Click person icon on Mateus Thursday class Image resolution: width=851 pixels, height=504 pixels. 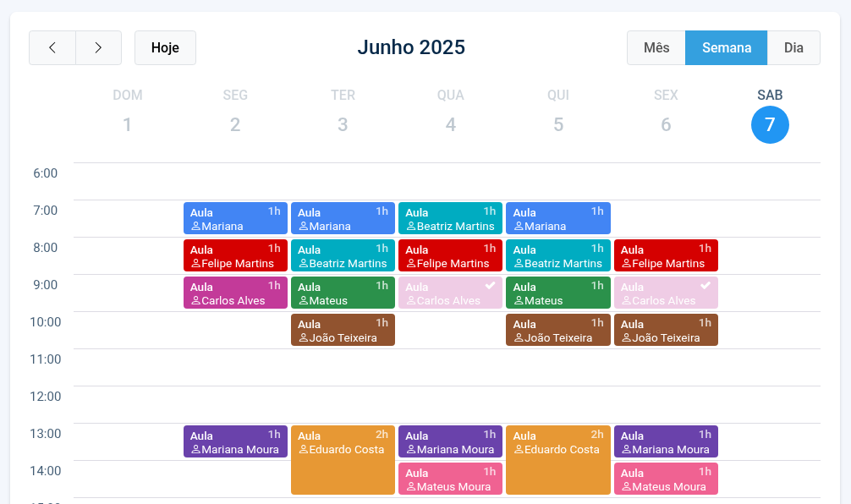point(519,301)
